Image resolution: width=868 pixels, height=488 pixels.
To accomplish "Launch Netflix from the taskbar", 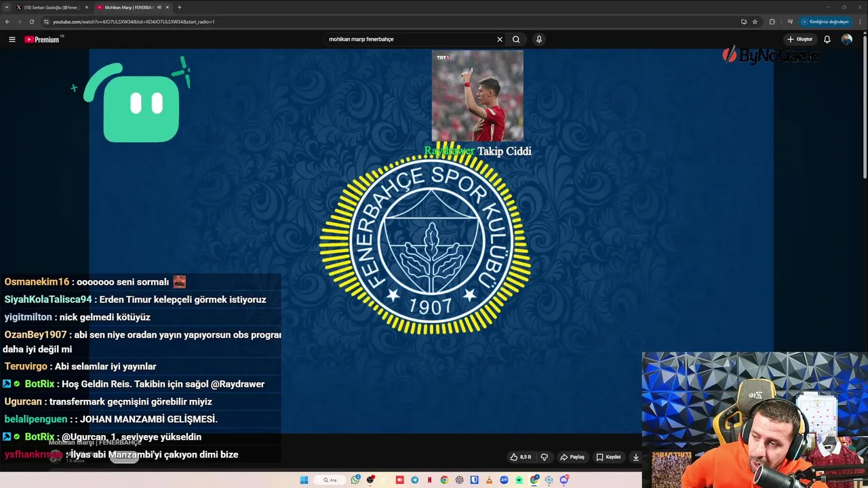I will [x=430, y=480].
